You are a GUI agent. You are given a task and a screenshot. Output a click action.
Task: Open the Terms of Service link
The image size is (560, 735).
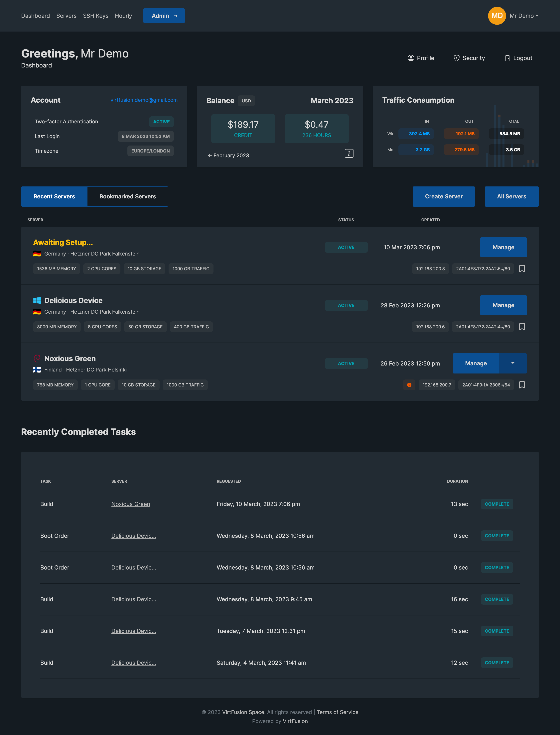click(337, 712)
